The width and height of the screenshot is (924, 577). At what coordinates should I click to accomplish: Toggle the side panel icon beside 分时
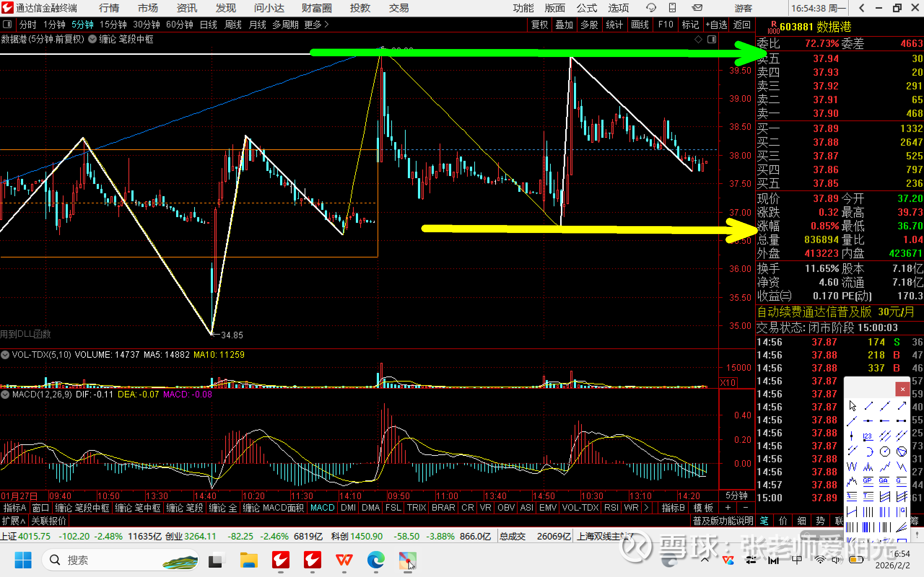point(7,25)
